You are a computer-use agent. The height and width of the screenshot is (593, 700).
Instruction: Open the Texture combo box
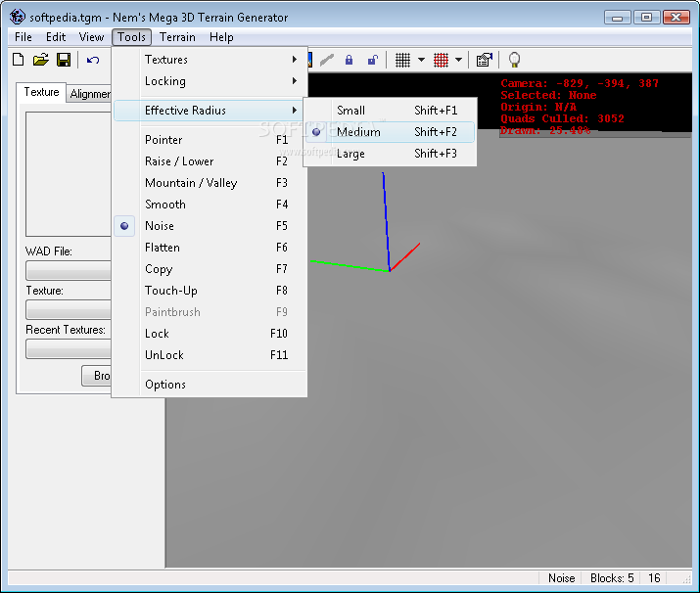click(x=69, y=309)
